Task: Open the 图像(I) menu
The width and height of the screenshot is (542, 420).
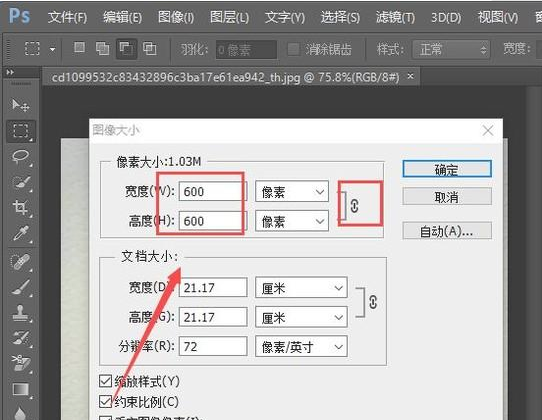Action: tap(176, 17)
